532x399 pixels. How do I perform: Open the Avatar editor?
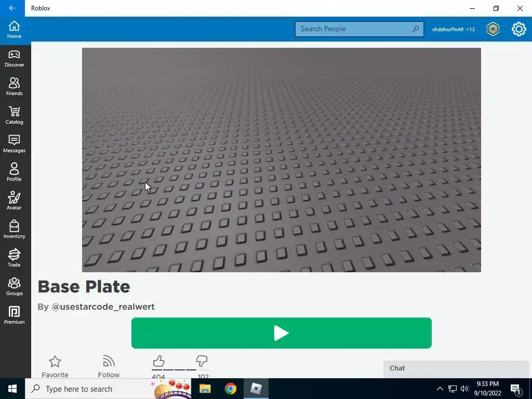pos(14,201)
